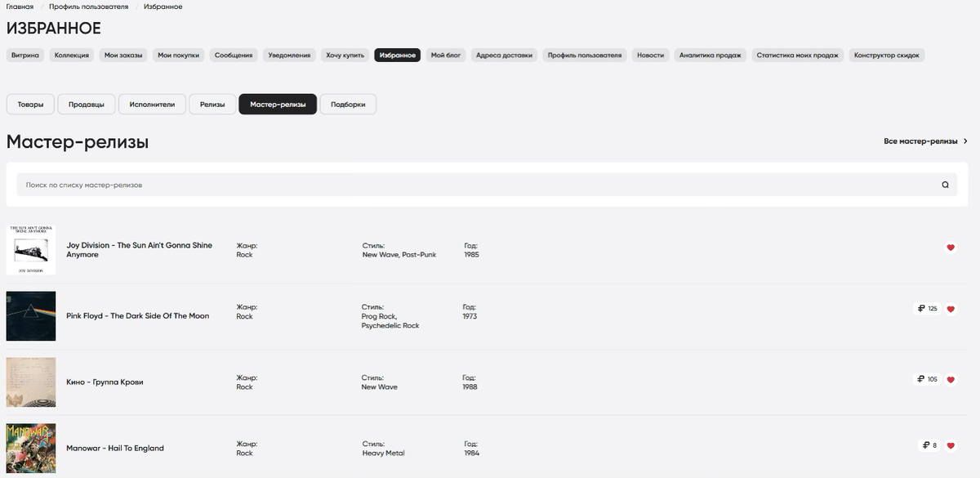Open Мой блог section
980x478 pixels.
(x=446, y=56)
